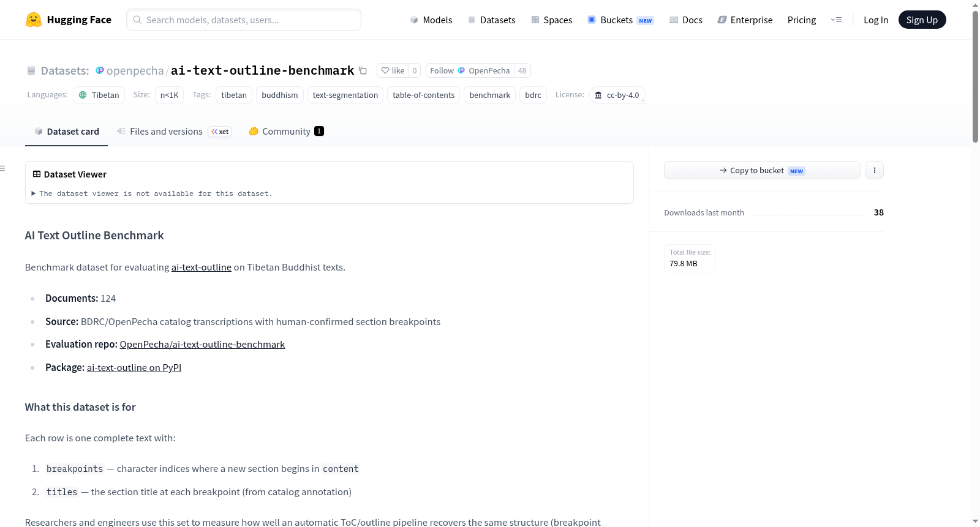
Task: Open the navigation overflow menu dropdown
Action: pyautogui.click(x=836, y=20)
